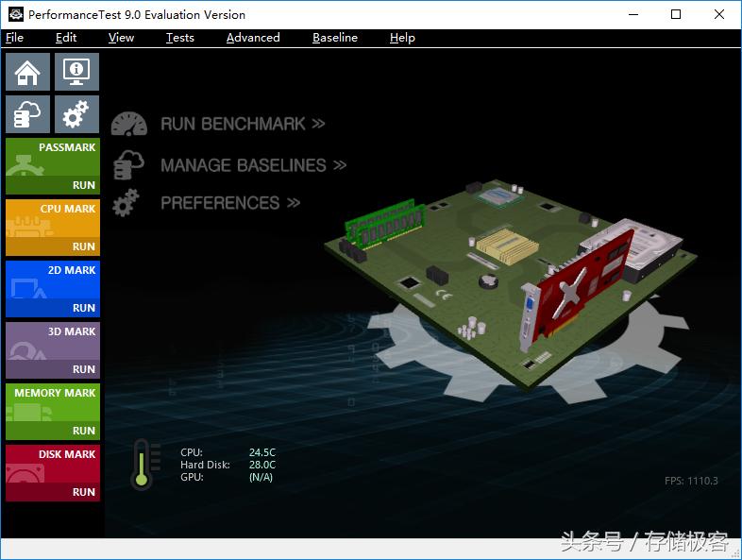
Task: Run the CPU Mark test
Action: [x=83, y=246]
